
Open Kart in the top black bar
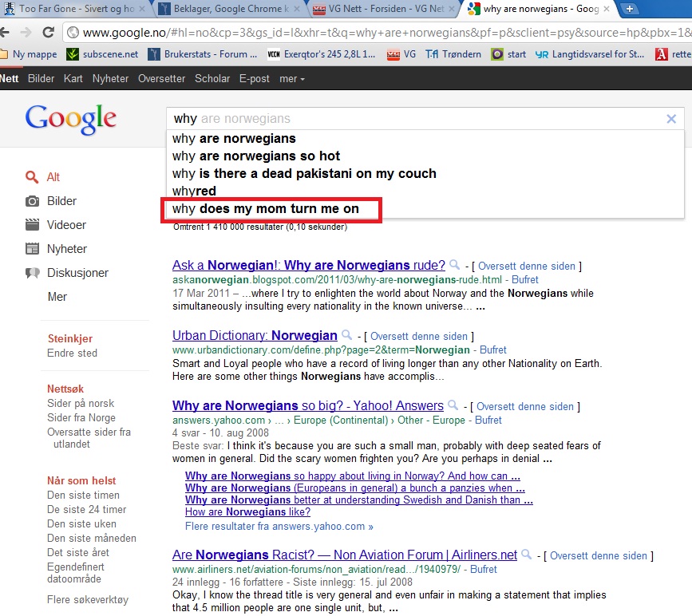tap(73, 78)
